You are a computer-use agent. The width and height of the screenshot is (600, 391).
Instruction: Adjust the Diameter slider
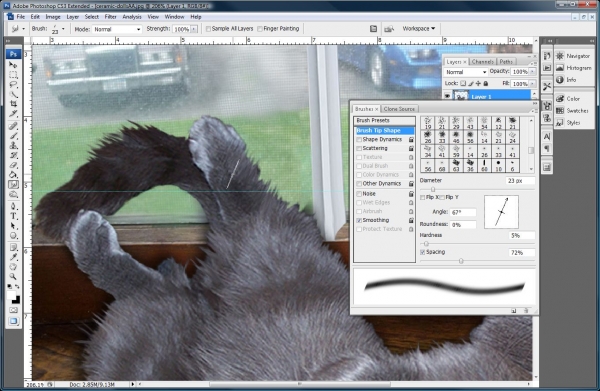click(x=433, y=189)
